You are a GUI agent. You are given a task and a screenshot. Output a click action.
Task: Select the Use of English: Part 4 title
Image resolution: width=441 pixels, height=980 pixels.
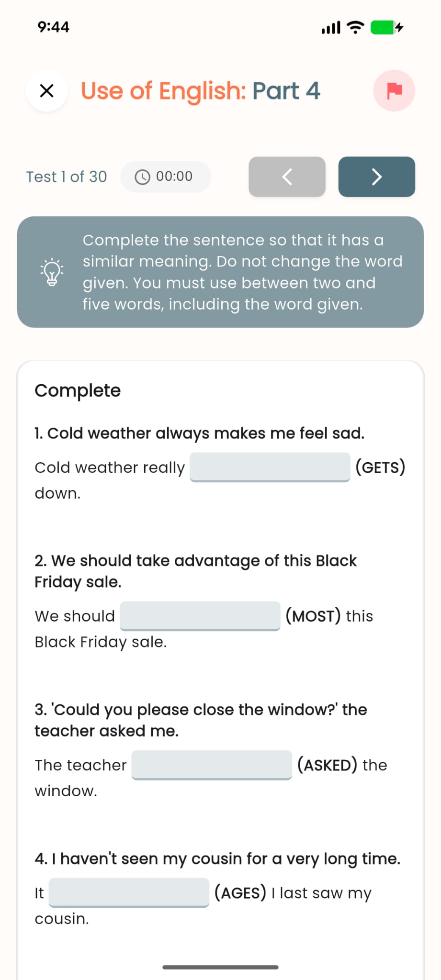(201, 91)
